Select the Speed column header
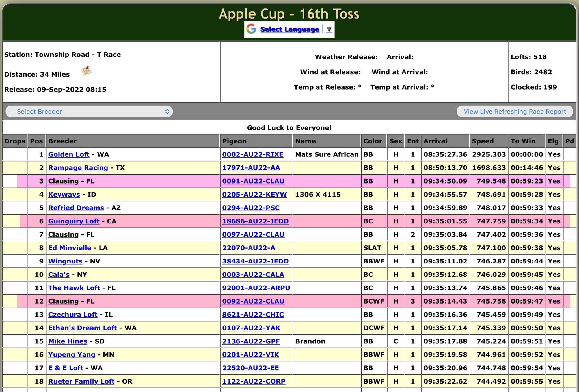Screen dimensions: 579x392 coord(483,141)
